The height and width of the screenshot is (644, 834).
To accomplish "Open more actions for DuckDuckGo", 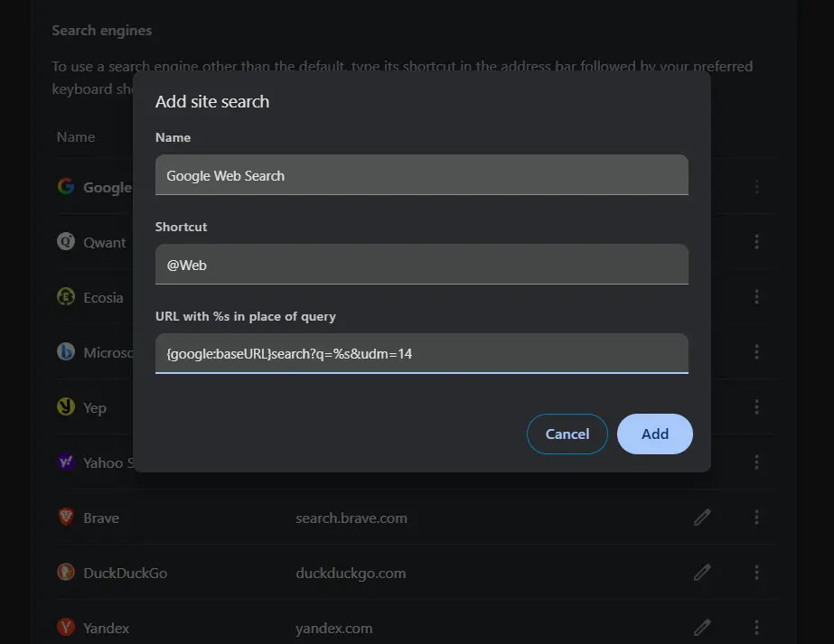I will (x=756, y=573).
